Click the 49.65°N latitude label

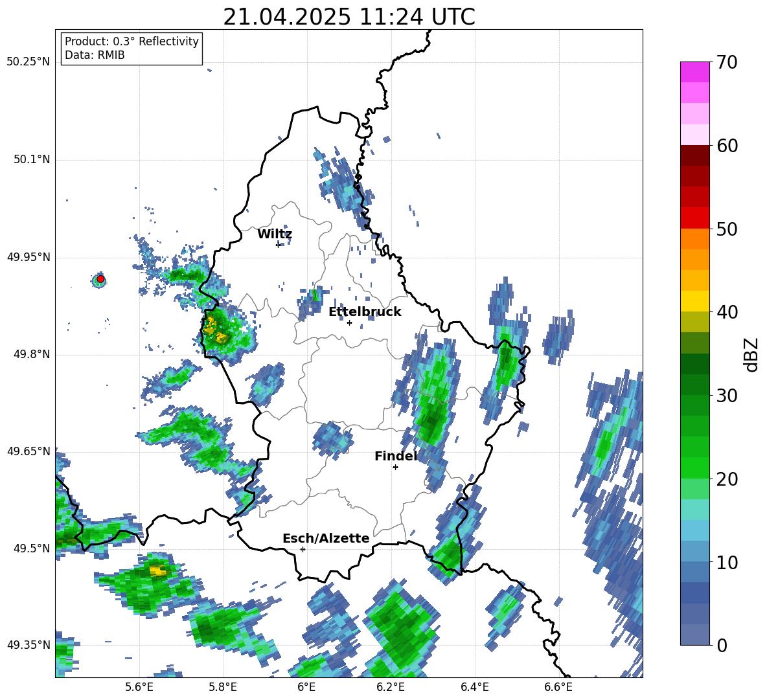[x=29, y=451]
